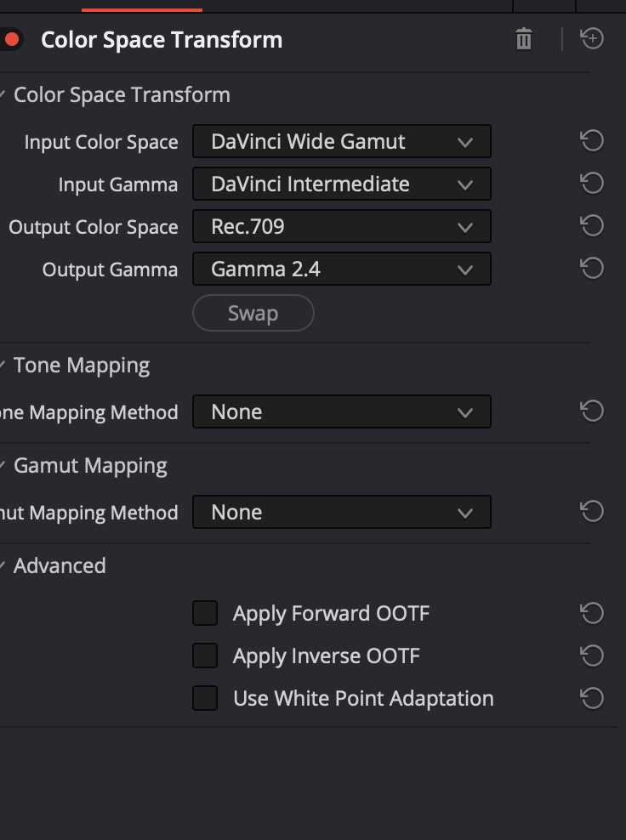Click the Swap button
Viewport: 626px width, 840px height.
tap(253, 313)
